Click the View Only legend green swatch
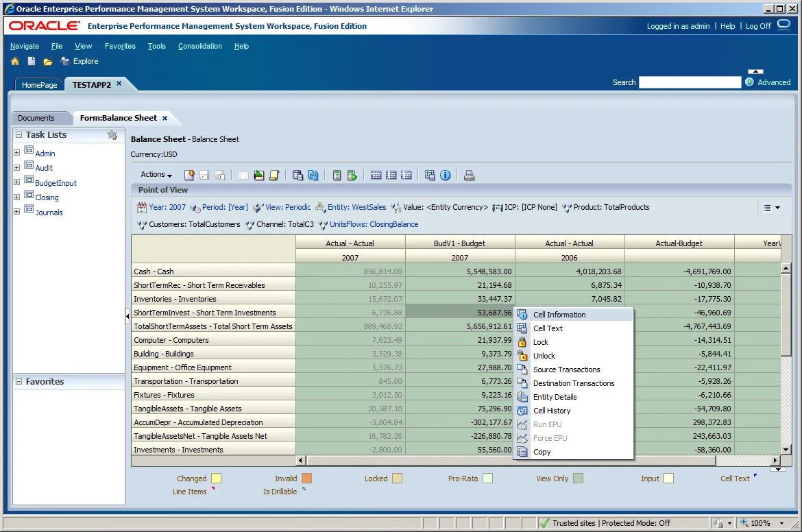This screenshot has width=802, height=532. tap(578, 479)
